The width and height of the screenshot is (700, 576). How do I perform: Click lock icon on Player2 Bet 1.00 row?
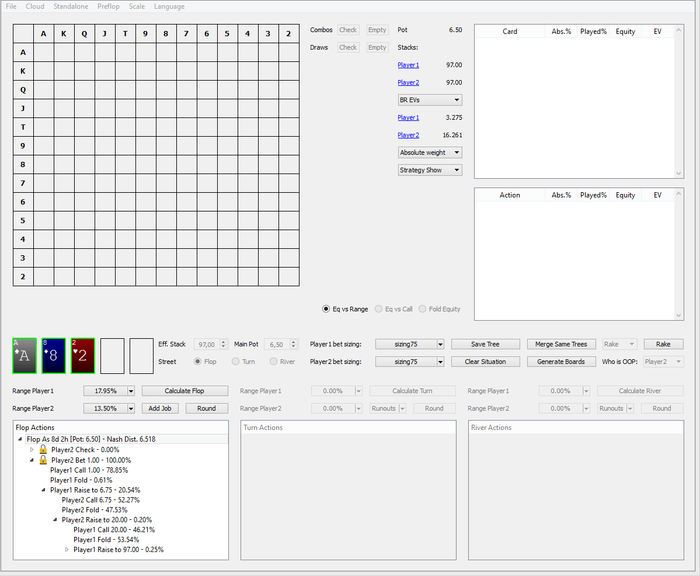click(x=43, y=459)
